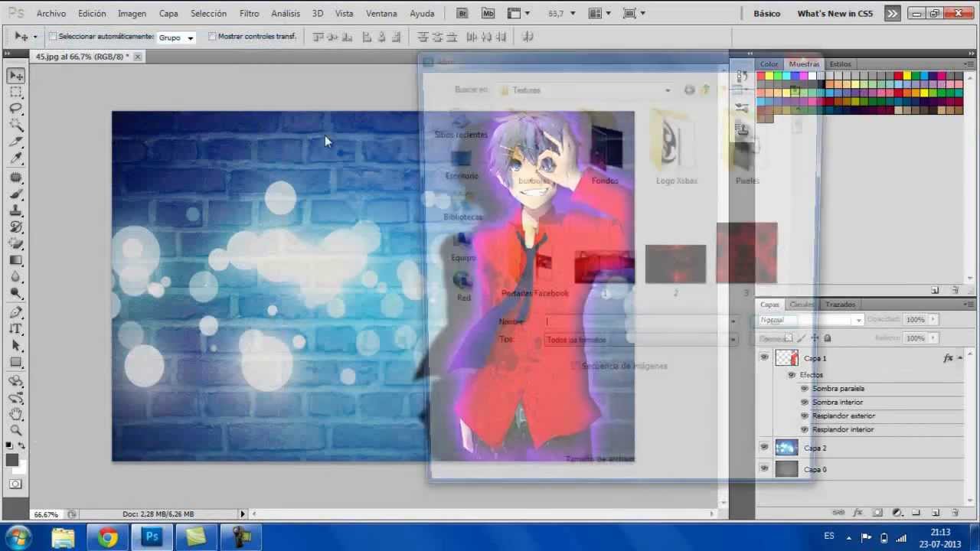980x551 pixels.
Task: Open the View Extras dropdown in application bar
Action: click(x=518, y=13)
